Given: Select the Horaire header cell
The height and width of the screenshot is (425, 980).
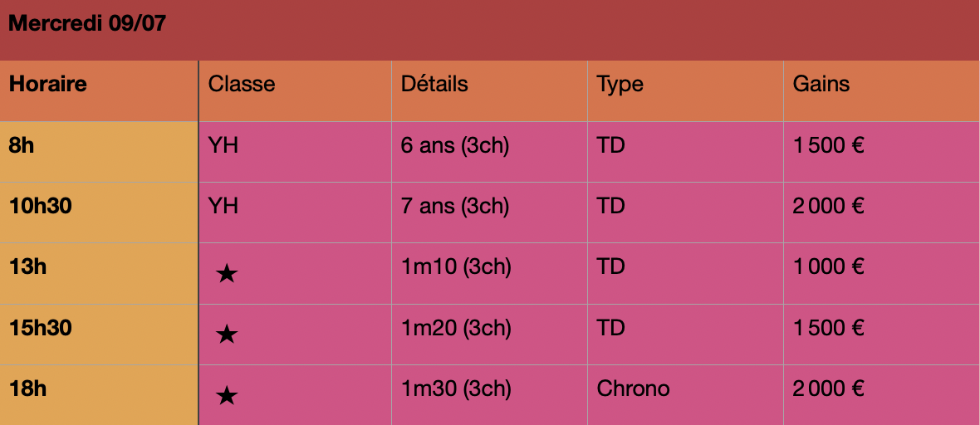Looking at the screenshot, I should 99,91.
